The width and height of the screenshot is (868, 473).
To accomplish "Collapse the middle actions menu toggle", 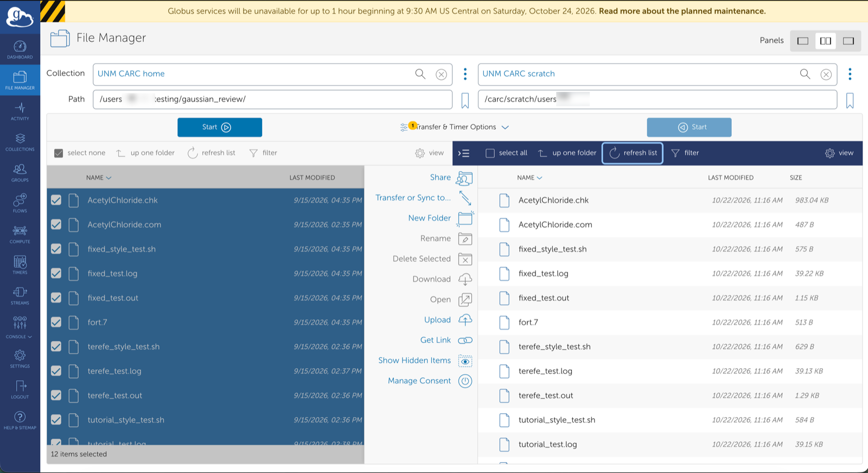I will click(x=464, y=153).
